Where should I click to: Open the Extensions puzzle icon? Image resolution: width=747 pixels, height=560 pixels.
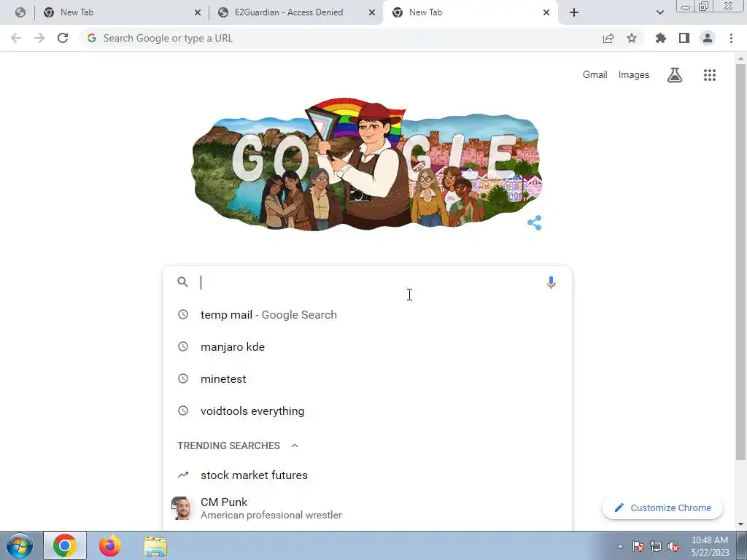pyautogui.click(x=660, y=38)
